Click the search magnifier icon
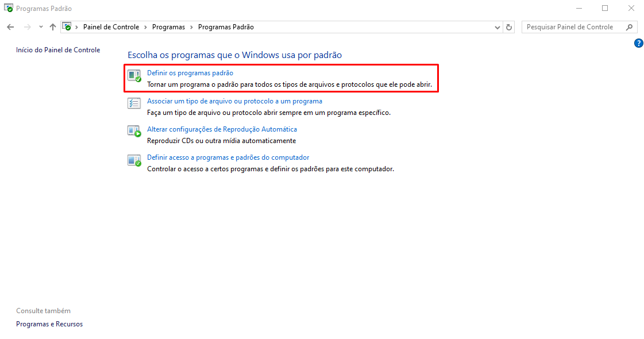 tap(629, 27)
